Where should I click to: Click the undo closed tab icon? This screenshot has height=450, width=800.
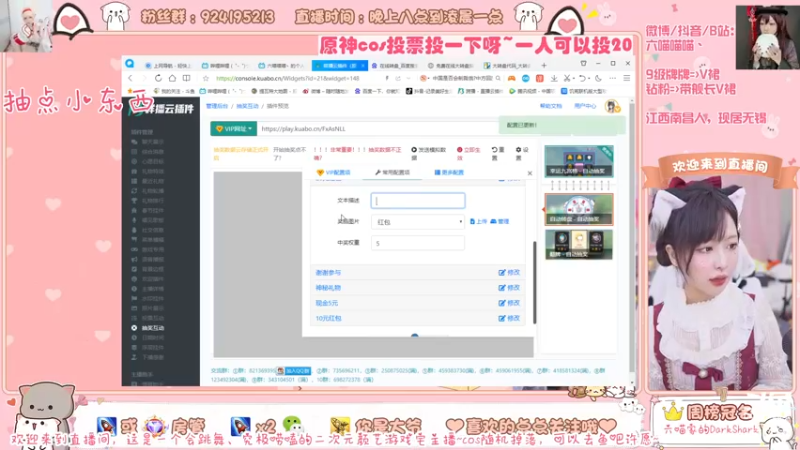click(583, 79)
